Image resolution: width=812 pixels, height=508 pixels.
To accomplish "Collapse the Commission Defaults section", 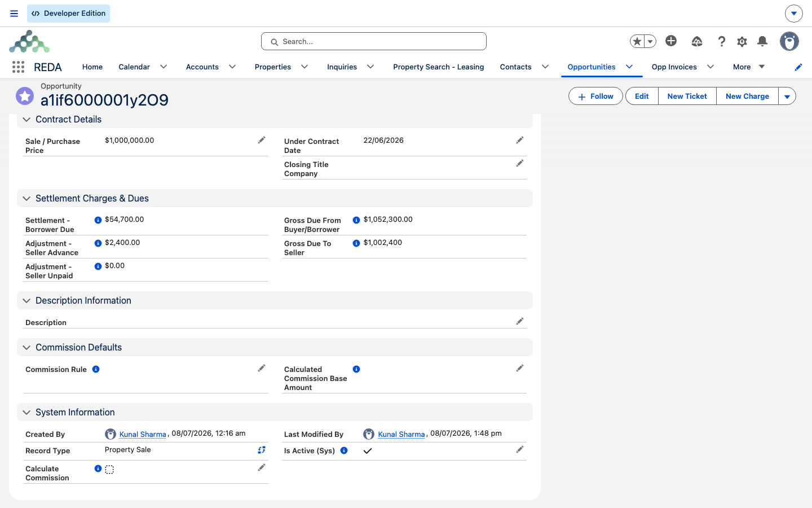I will tap(27, 348).
